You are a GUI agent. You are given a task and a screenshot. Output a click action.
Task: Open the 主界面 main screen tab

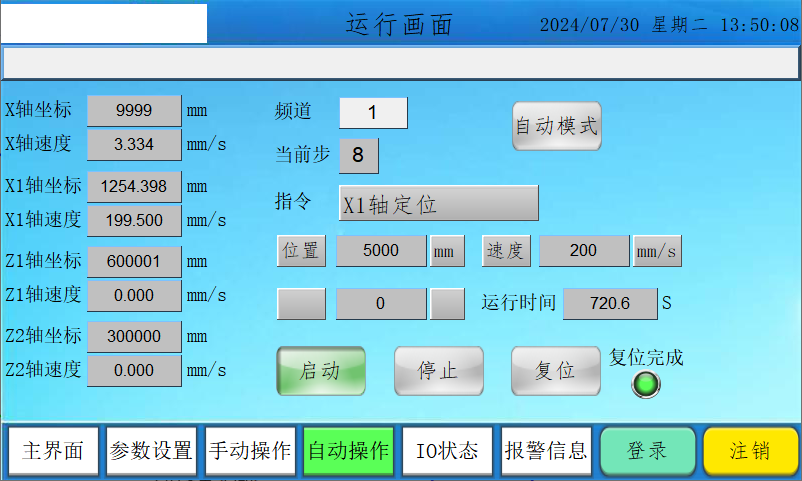pos(53,451)
